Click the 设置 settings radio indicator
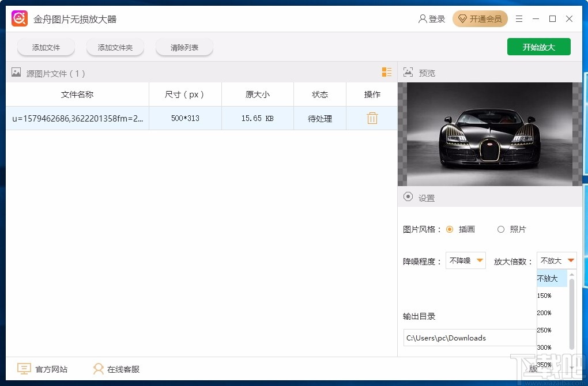The image size is (588, 386). click(x=408, y=197)
